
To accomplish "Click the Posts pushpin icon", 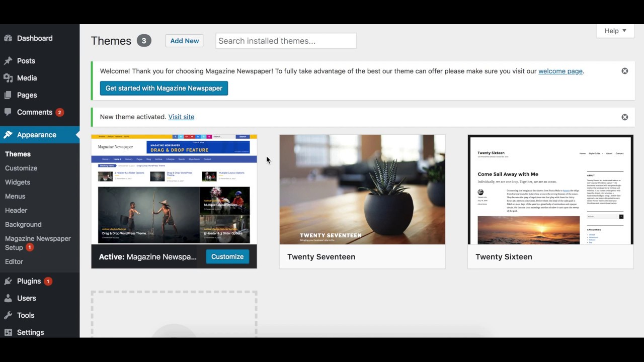I will click(8, 61).
